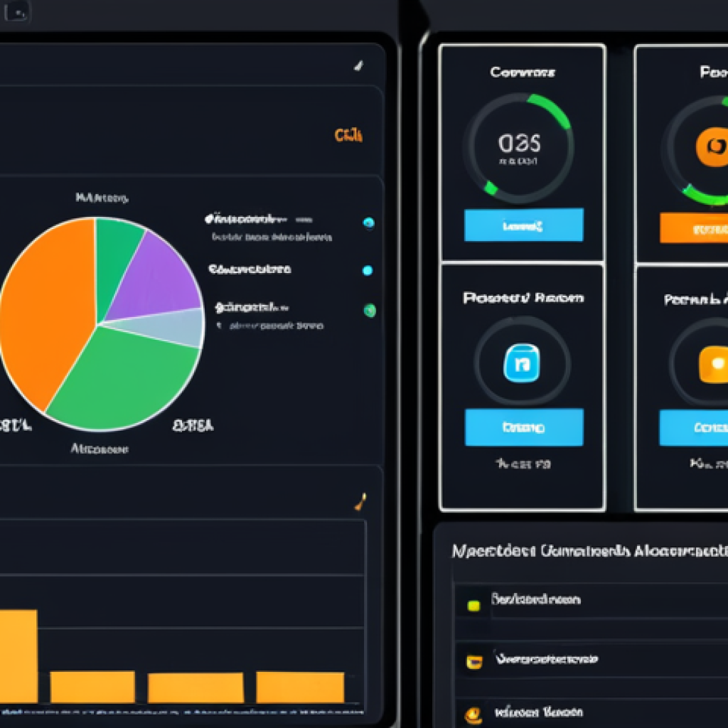Click the orange button under the orange gauge
Screen dimensions: 728x728
[694, 228]
